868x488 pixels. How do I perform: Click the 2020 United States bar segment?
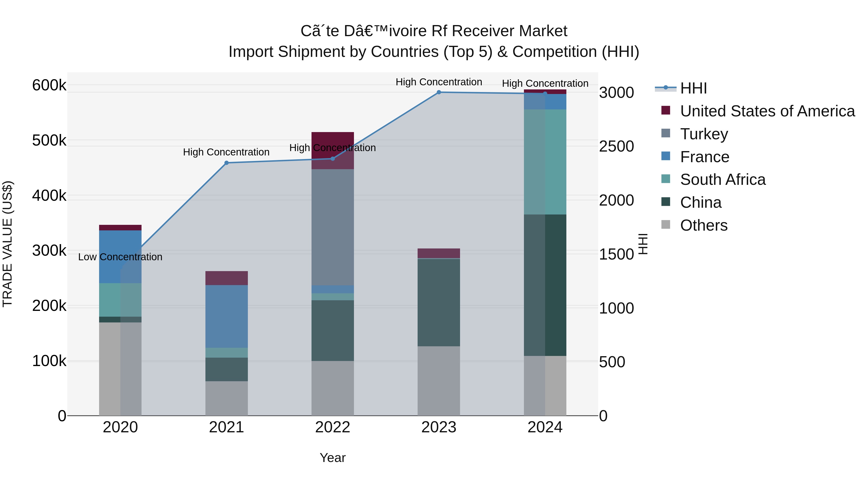pyautogui.click(x=120, y=228)
